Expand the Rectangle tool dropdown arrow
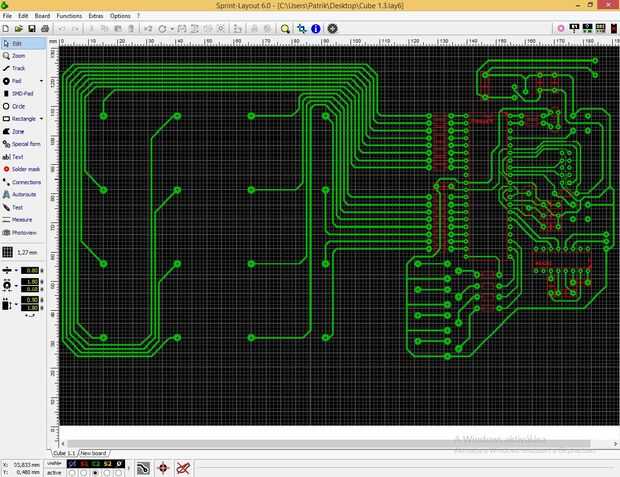This screenshot has height=477, width=620. point(42,119)
